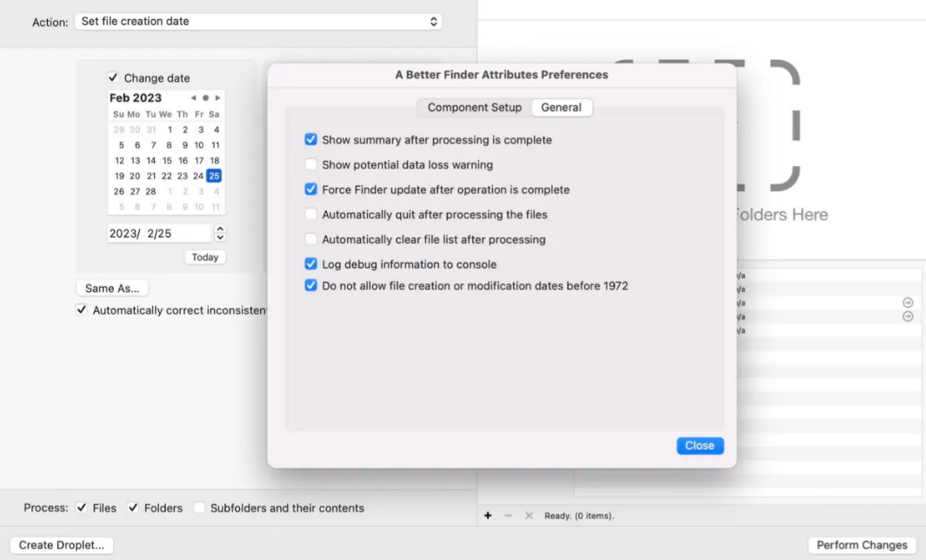The width and height of the screenshot is (926, 560).
Task: Remove the selected item with the minus icon
Action: point(508,516)
